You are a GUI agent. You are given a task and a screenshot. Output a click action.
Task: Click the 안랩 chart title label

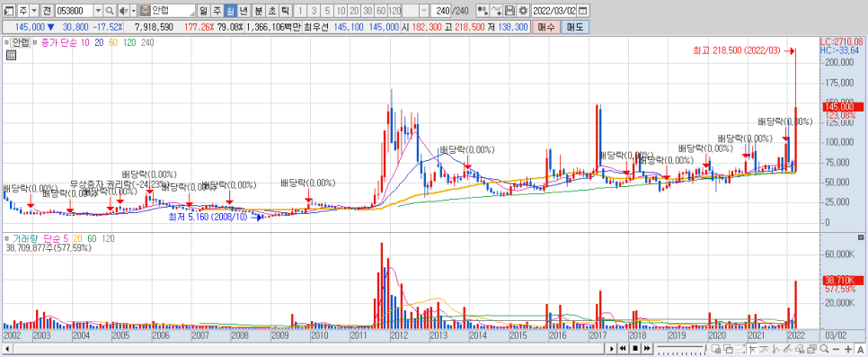(21, 42)
